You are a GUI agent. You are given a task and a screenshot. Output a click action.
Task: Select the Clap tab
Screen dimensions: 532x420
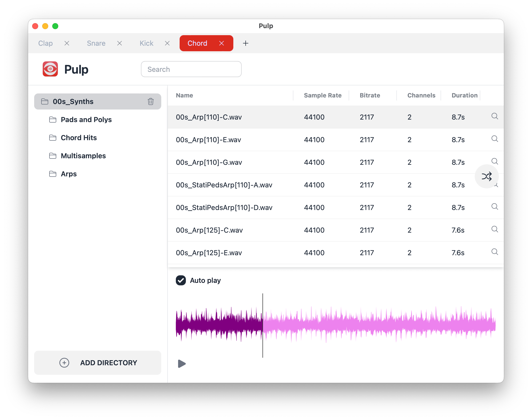[45, 43]
